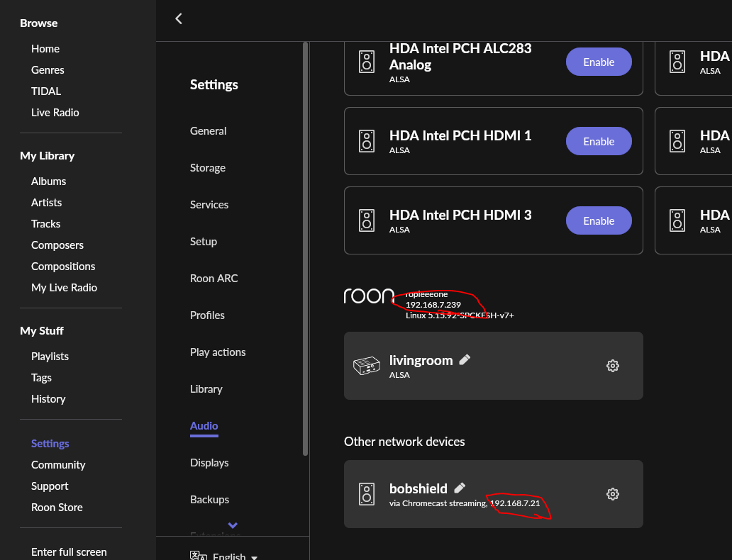Enable HDA Intel PCH ALC283 Analog
The height and width of the screenshot is (560, 732).
tap(599, 62)
